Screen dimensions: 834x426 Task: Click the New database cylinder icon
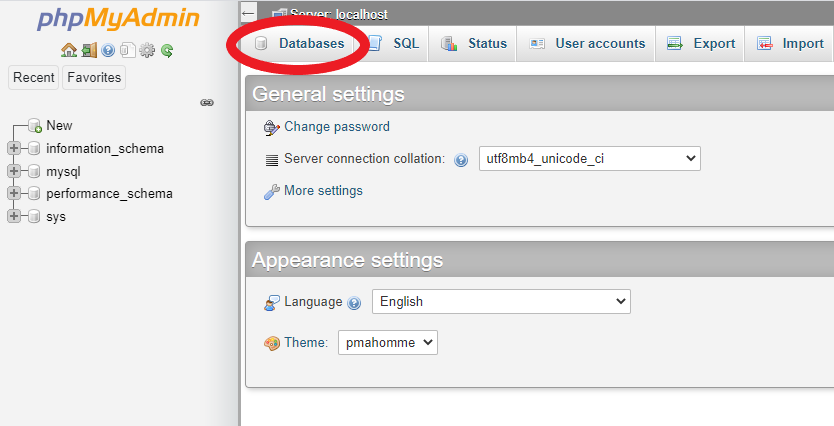coord(35,126)
